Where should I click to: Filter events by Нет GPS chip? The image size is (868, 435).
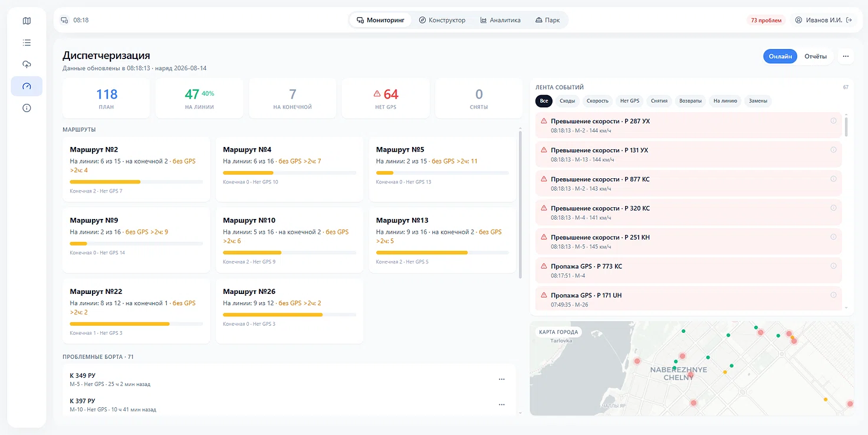pyautogui.click(x=630, y=101)
